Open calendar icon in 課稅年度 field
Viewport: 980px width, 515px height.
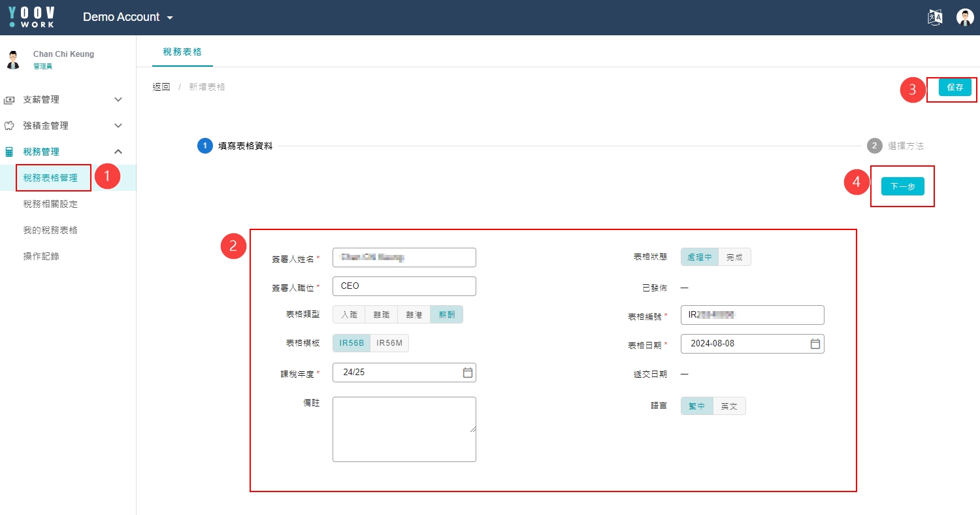[467, 373]
